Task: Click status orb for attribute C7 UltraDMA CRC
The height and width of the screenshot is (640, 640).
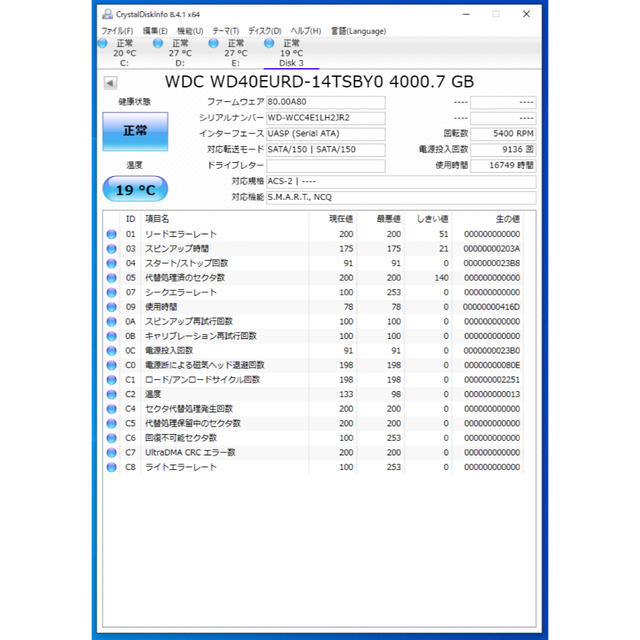Action: [x=111, y=453]
